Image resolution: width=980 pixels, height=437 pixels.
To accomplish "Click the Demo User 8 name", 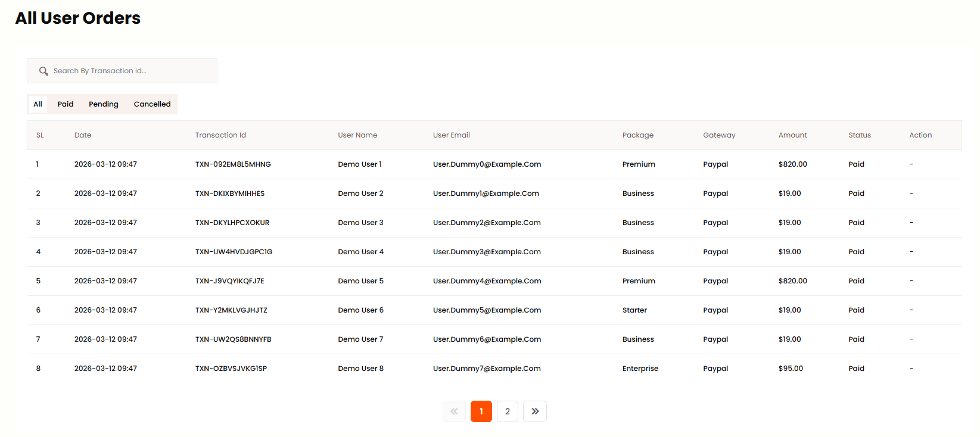I will pyautogui.click(x=360, y=369).
